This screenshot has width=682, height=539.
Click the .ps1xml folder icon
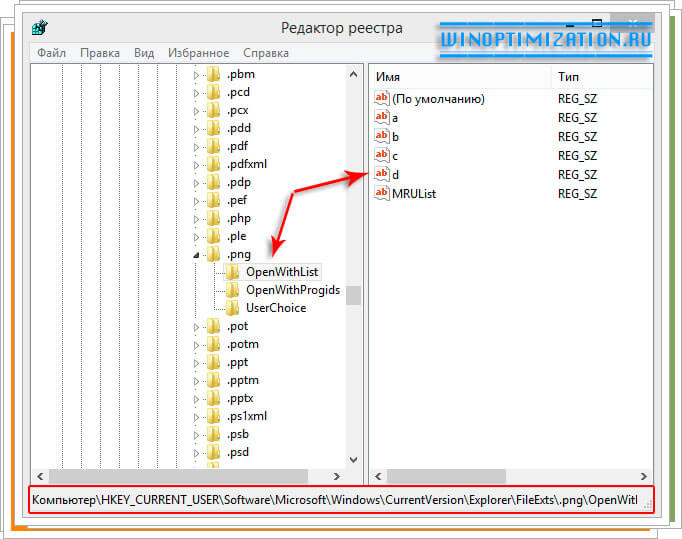213,416
